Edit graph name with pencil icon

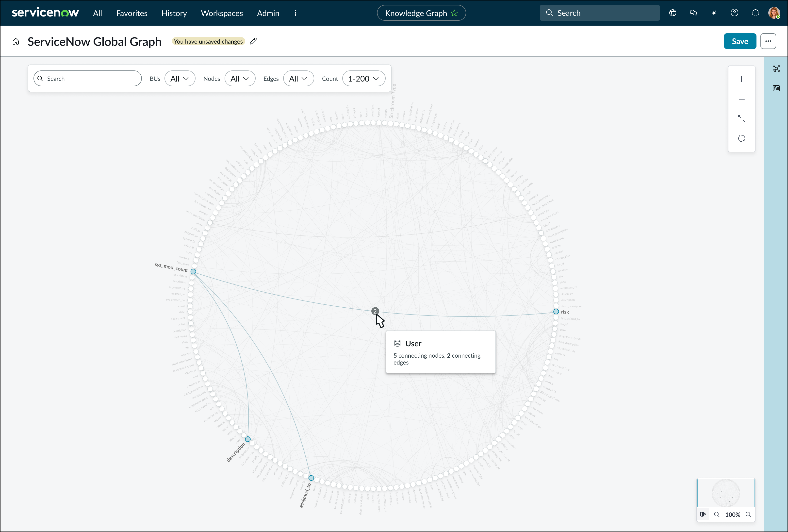[x=253, y=41]
